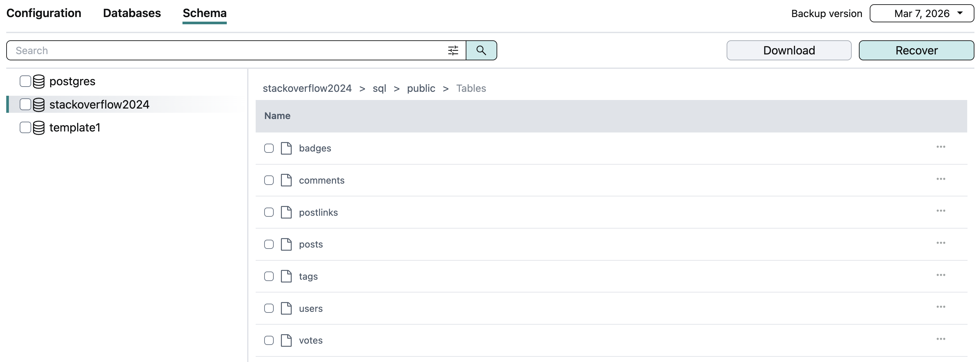
Task: Click the Recover button
Action: point(916,50)
